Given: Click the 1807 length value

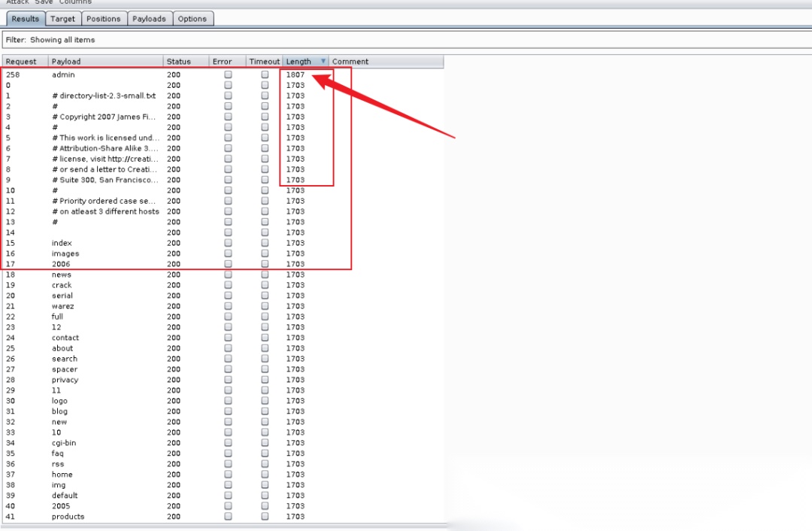Looking at the screenshot, I should 295,74.
